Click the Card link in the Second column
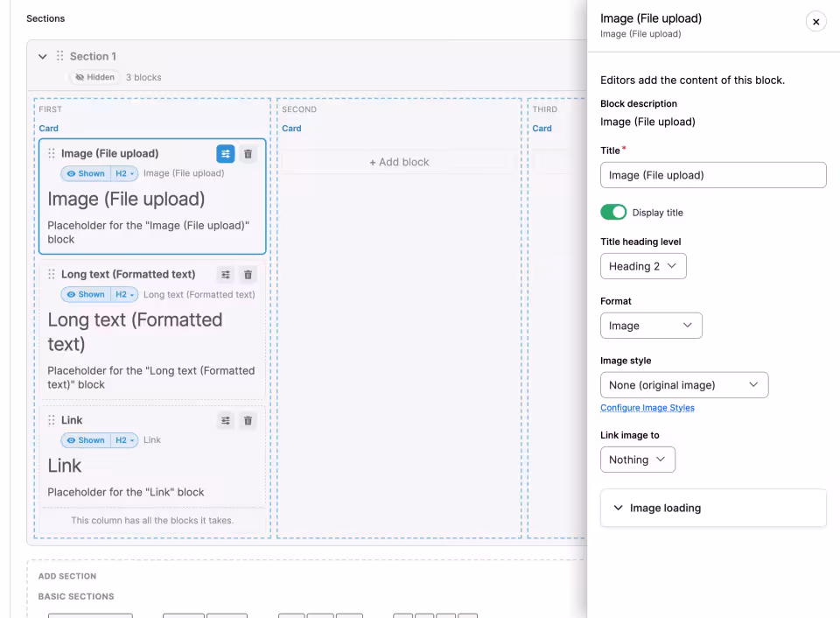 (x=292, y=129)
